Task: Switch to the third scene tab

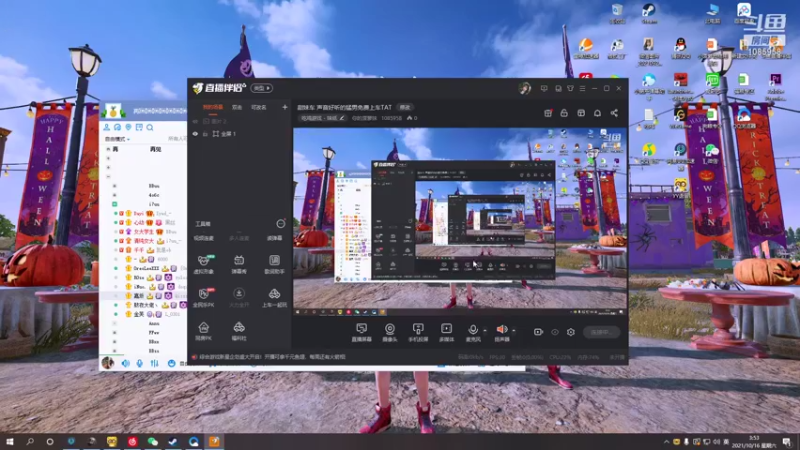Action: click(259, 107)
